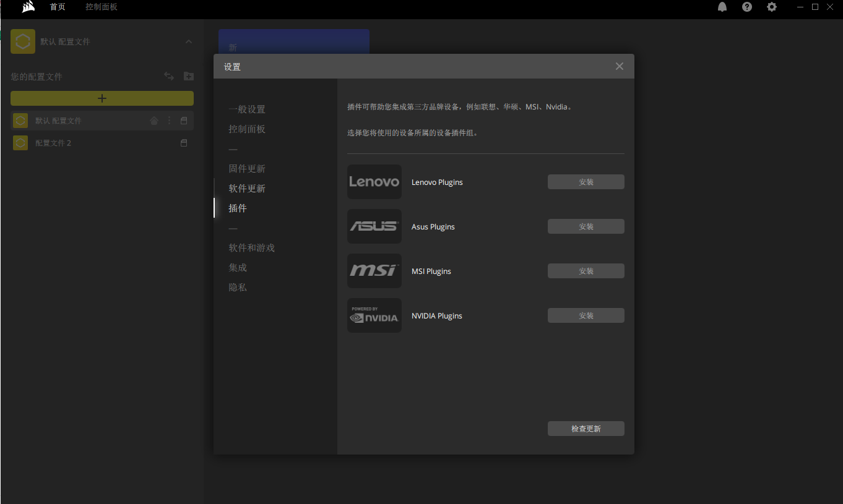Click the memory card icon for 配置文件 2

pyautogui.click(x=184, y=143)
